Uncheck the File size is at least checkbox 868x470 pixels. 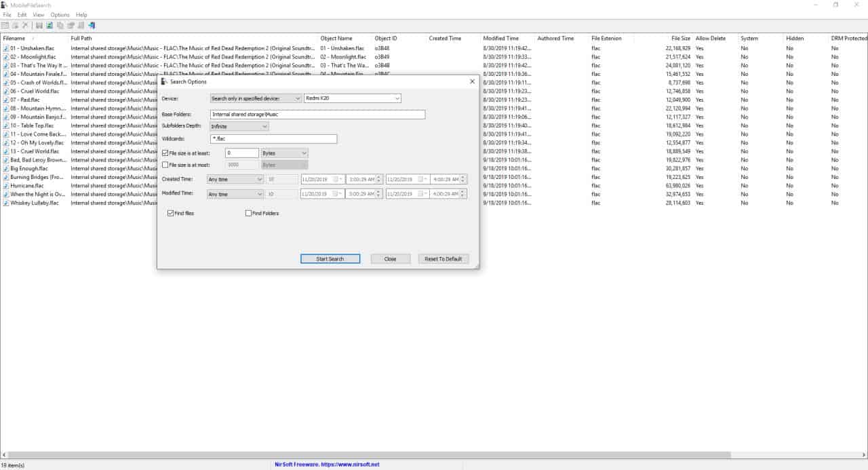pyautogui.click(x=165, y=152)
